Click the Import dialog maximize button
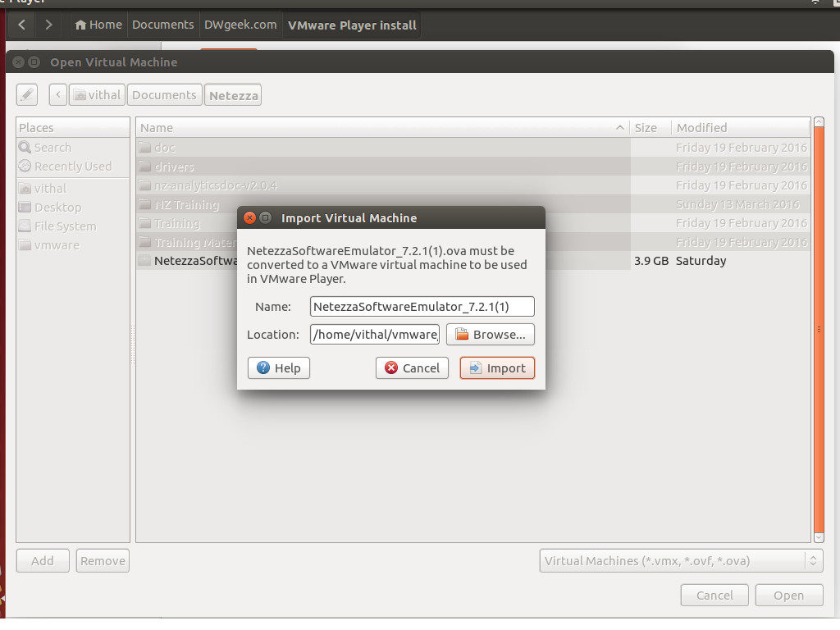Image resolution: width=840 pixels, height=630 pixels. point(265,217)
